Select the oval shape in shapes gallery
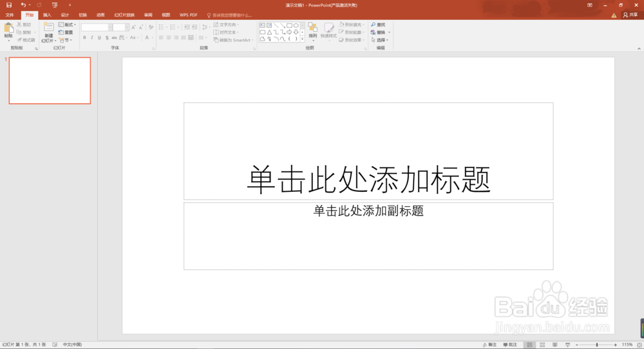This screenshot has width=644, height=349. [296, 26]
